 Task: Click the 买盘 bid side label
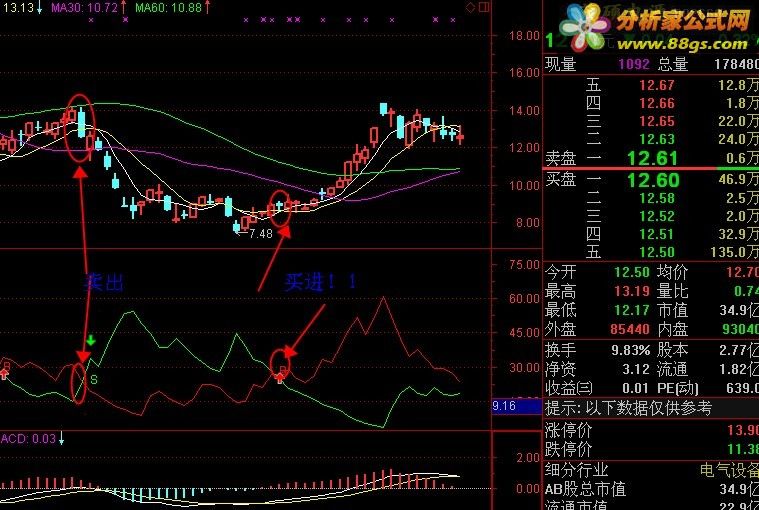point(561,180)
